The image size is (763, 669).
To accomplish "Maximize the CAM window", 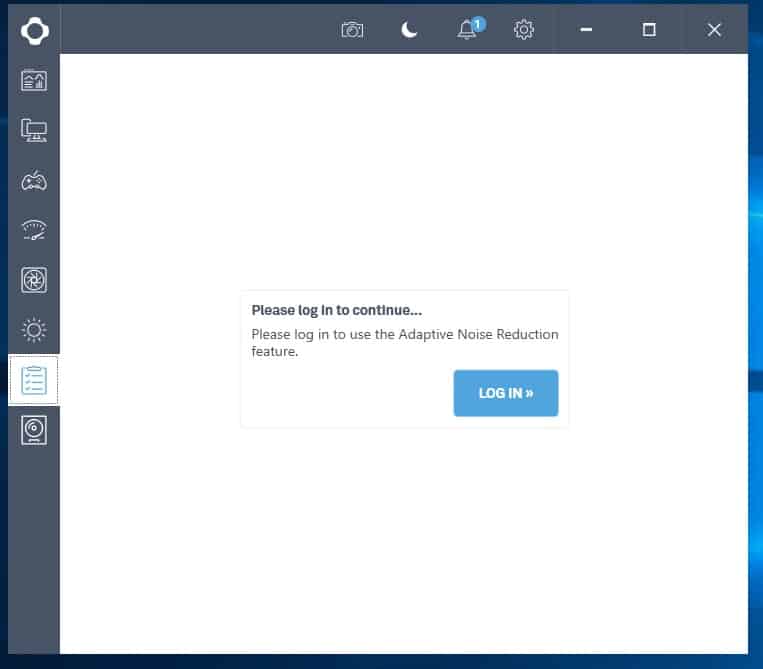I will [x=649, y=30].
